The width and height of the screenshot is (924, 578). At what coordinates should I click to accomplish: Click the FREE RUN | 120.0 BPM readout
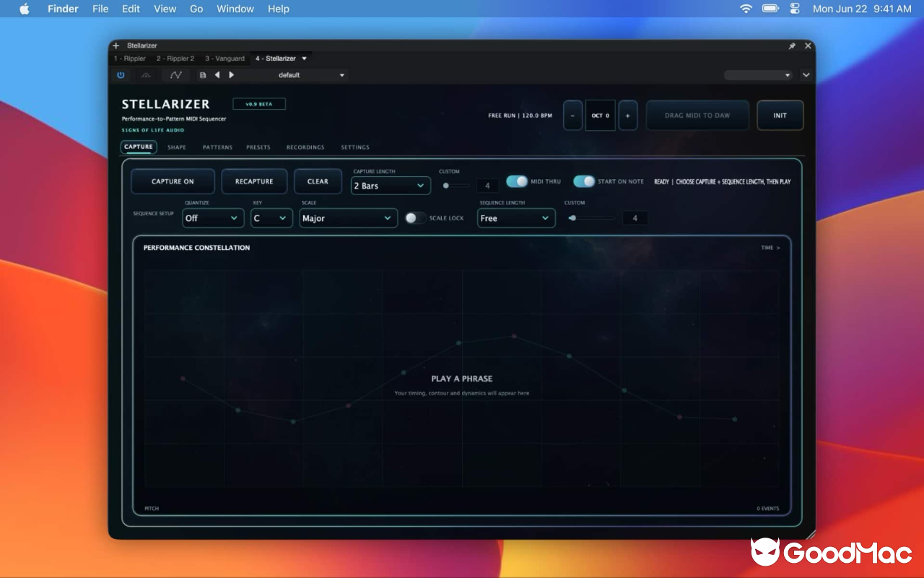click(x=520, y=116)
